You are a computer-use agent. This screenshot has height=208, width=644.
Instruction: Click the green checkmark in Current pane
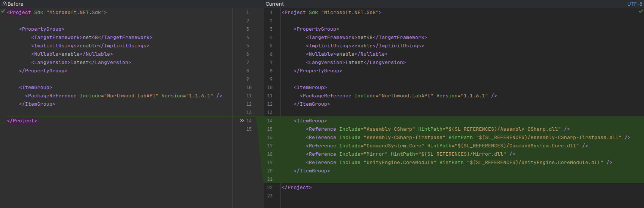(641, 11)
